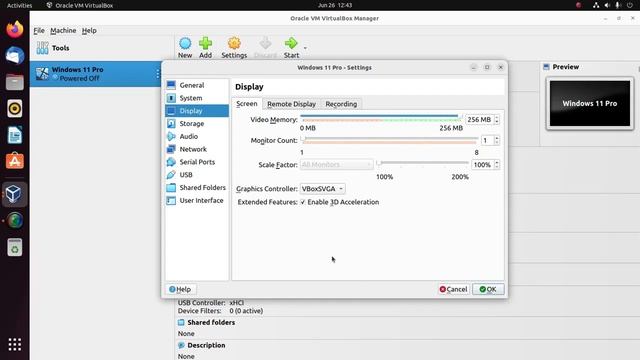Open Thunderbird from the dock
This screenshot has height=360, width=640.
[15, 56]
